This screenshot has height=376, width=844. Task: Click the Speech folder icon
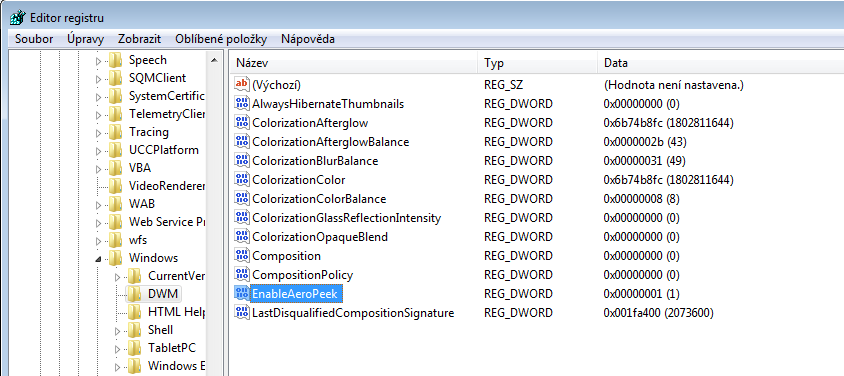(x=115, y=60)
